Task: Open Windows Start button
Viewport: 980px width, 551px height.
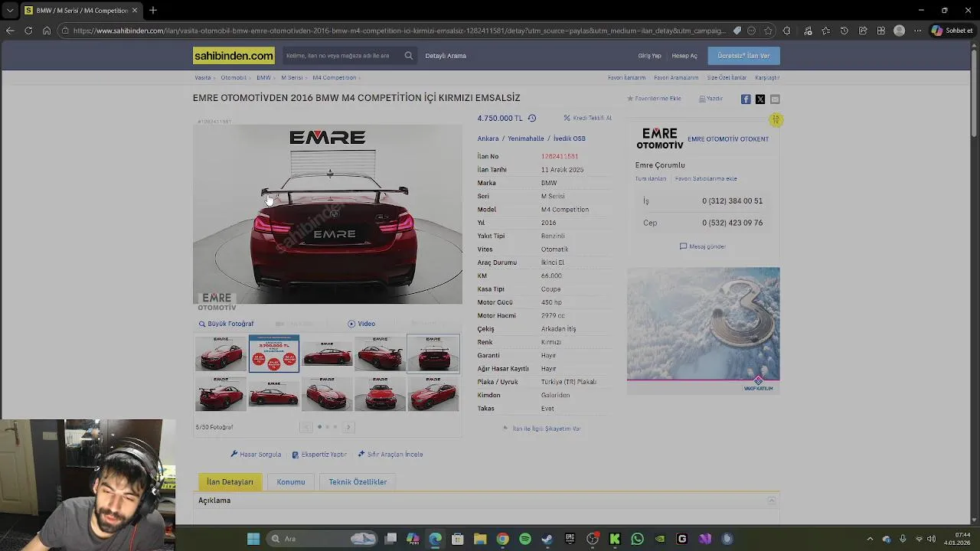Action: (253, 539)
